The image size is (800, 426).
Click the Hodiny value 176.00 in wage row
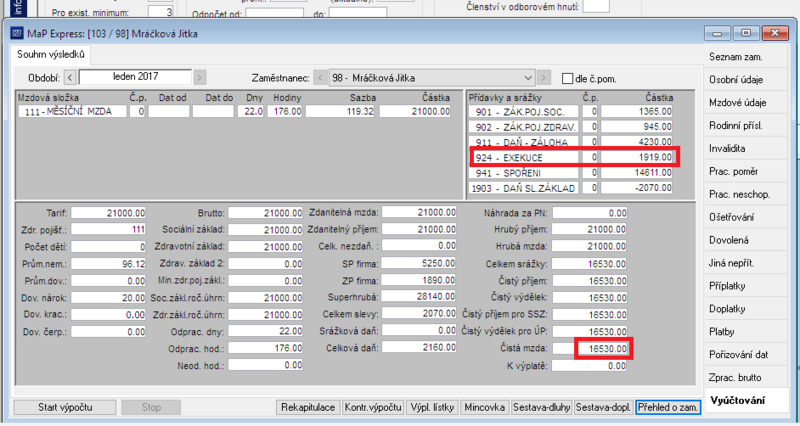284,111
